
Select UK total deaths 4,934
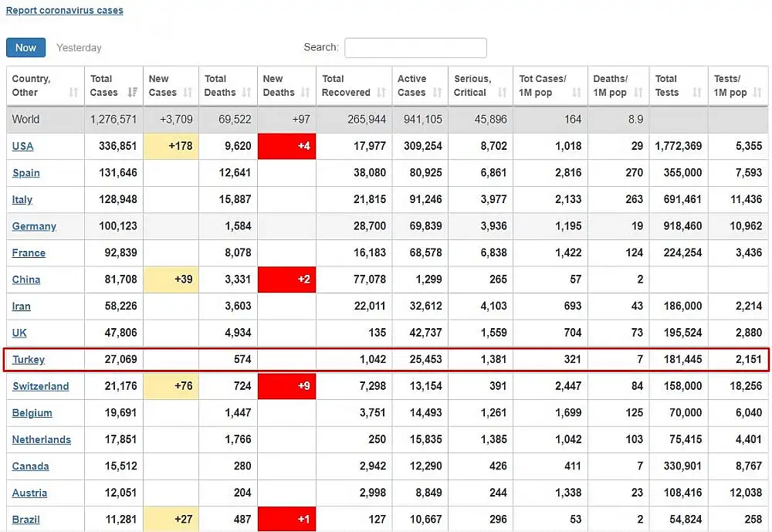[238, 333]
